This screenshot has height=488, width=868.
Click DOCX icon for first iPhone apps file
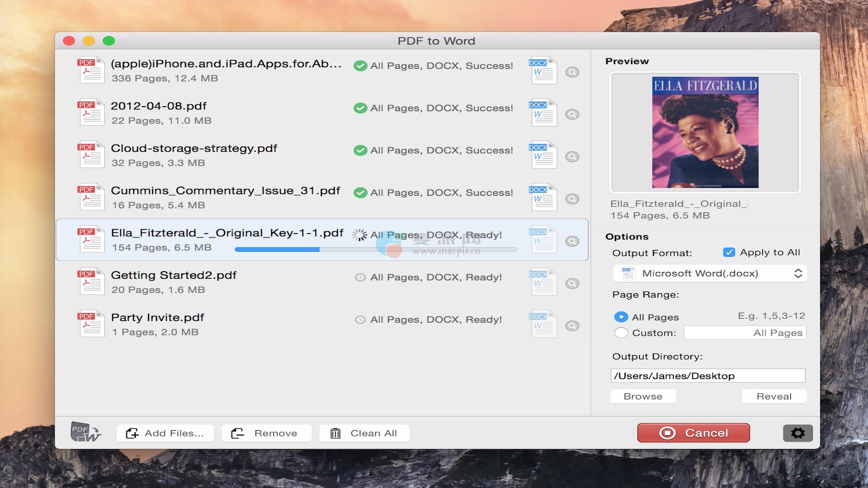click(542, 70)
